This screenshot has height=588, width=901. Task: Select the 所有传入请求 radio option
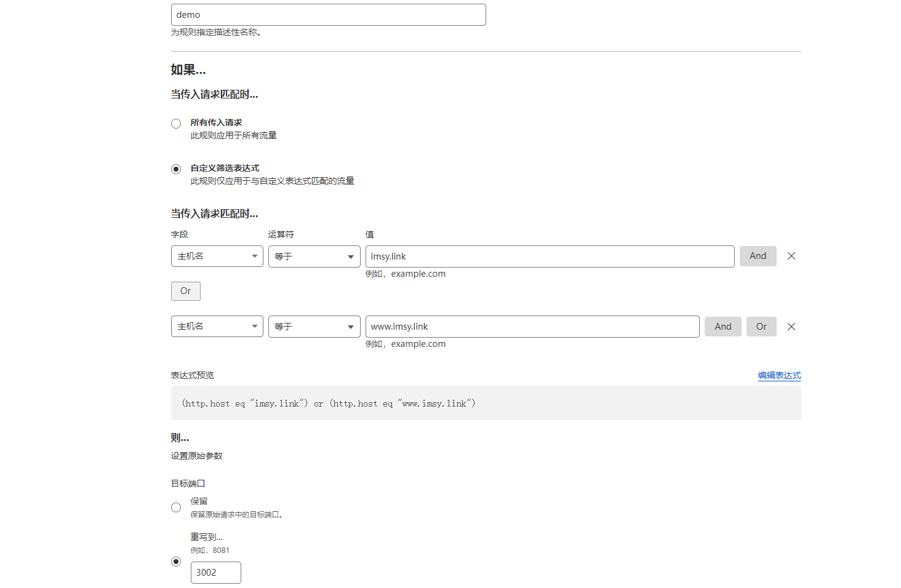[176, 124]
